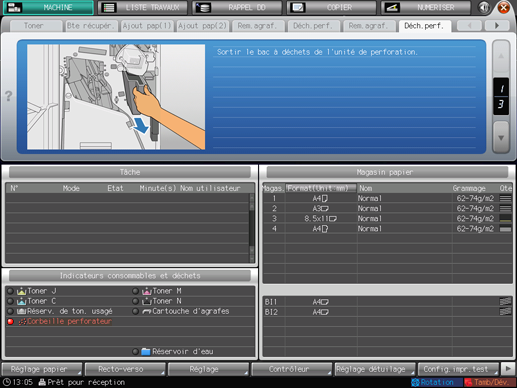Open the Ajout pap(1) tab

(x=147, y=26)
